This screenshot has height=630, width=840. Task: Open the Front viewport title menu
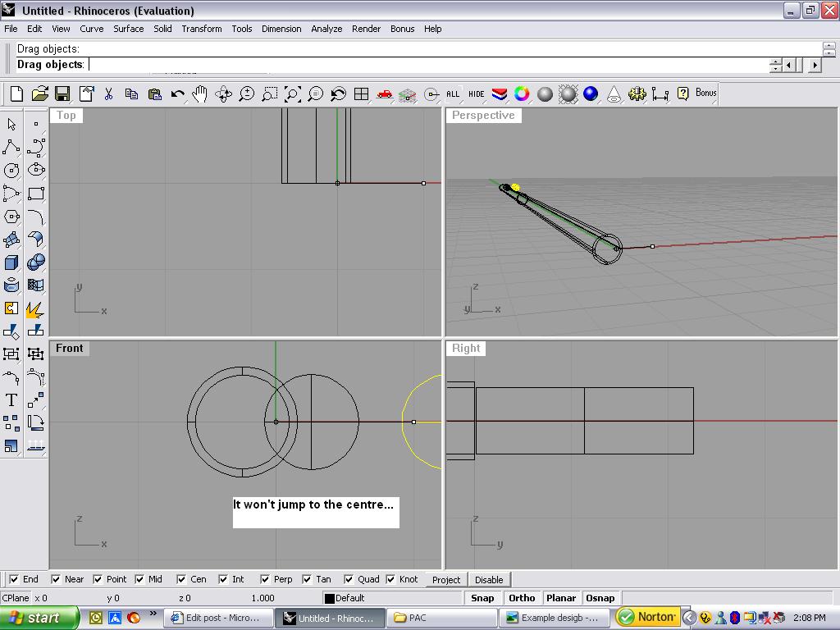(69, 349)
